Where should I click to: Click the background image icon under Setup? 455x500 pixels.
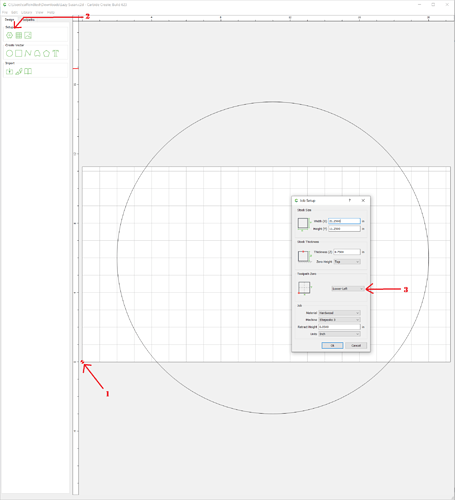(x=28, y=35)
